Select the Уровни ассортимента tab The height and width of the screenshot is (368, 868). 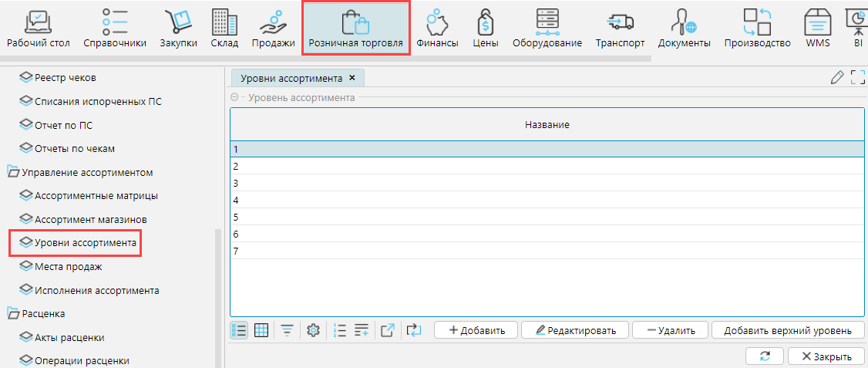pos(291,78)
